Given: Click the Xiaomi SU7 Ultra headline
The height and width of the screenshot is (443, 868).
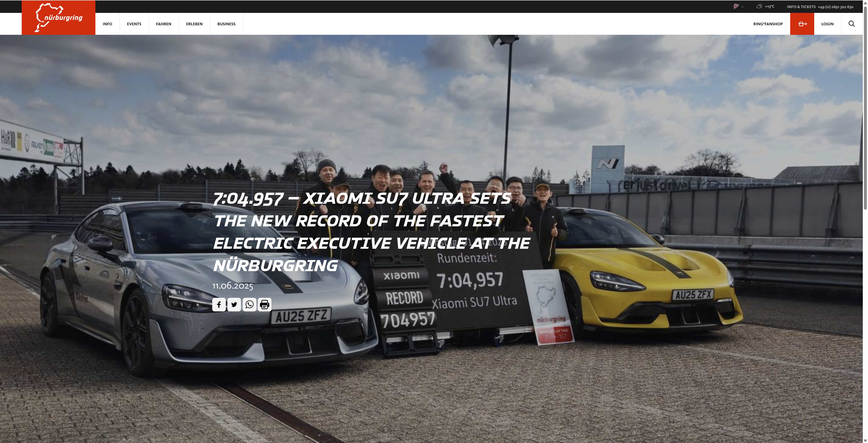Looking at the screenshot, I should [371, 232].
